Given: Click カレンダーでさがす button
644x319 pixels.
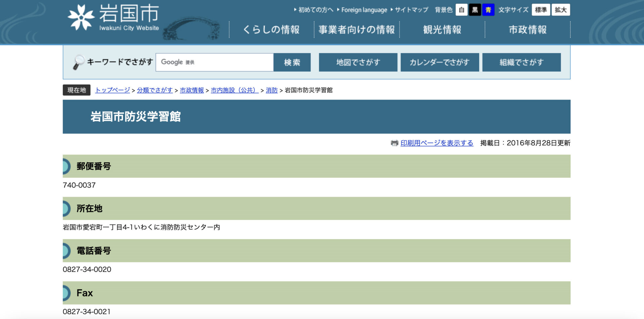Looking at the screenshot, I should point(439,62).
